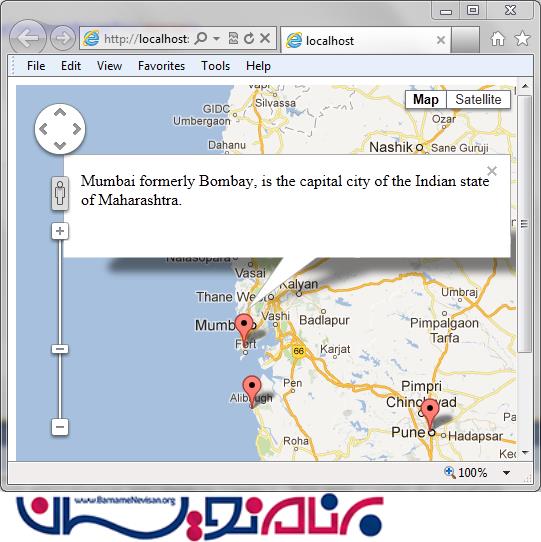Open Favorites star icon

pyautogui.click(x=522, y=38)
